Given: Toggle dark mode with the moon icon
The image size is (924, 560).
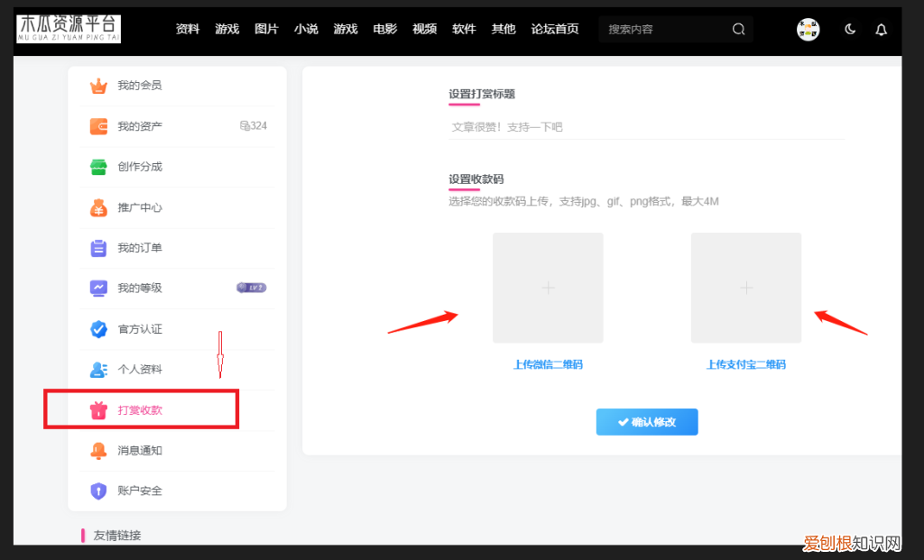Looking at the screenshot, I should click(x=850, y=29).
